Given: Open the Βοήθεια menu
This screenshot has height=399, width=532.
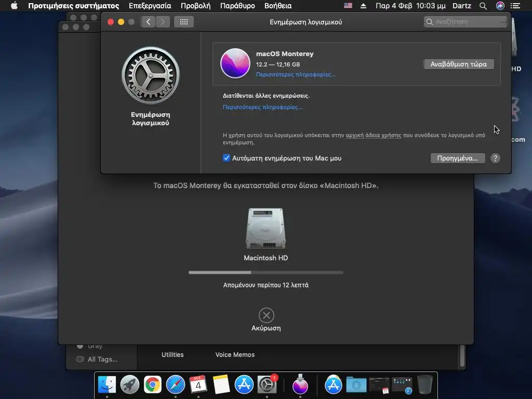Looking at the screenshot, I should click(x=278, y=6).
